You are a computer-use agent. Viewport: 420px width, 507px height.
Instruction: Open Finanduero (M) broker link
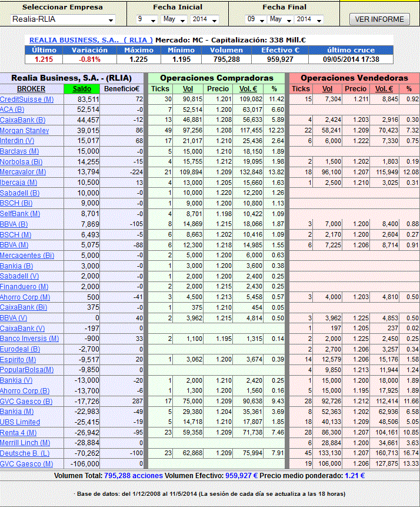pyautogui.click(x=24, y=287)
